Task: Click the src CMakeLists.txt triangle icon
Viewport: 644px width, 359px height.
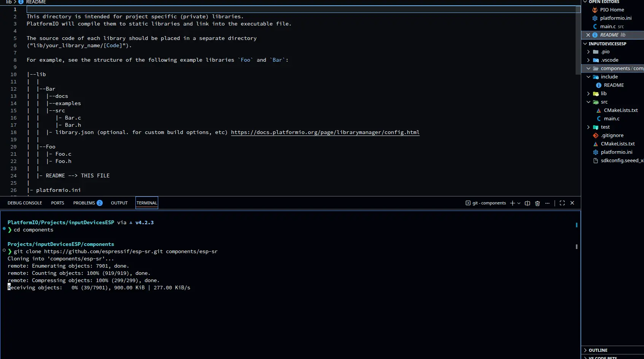Action: (599, 110)
